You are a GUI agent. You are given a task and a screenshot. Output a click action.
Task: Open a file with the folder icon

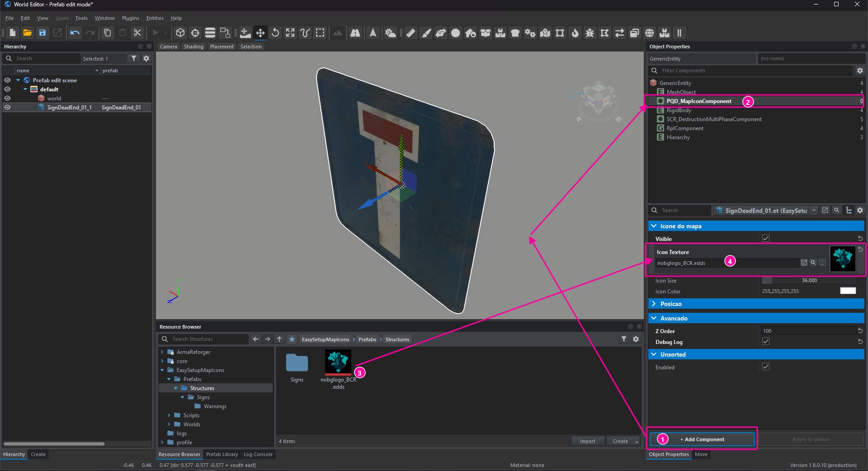coord(28,33)
